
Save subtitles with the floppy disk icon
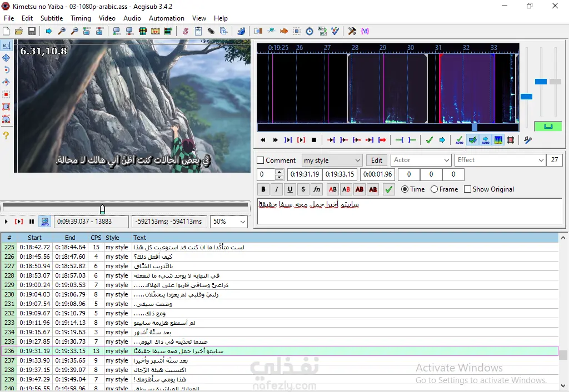pos(32,31)
